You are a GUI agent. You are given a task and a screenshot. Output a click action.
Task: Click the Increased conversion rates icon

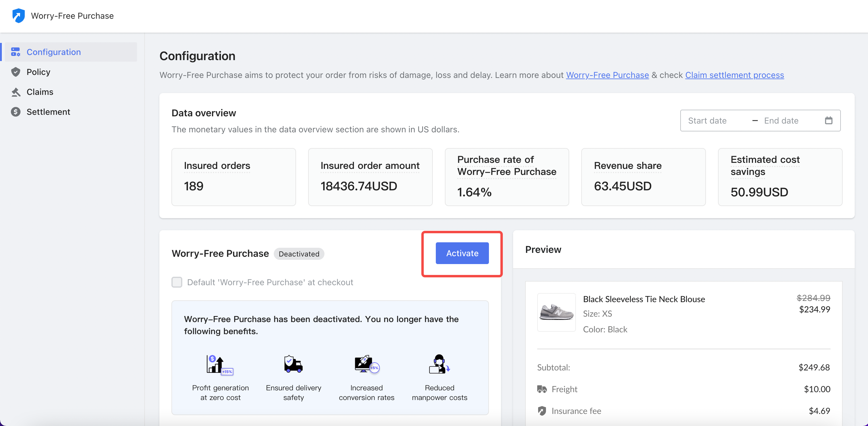point(367,364)
